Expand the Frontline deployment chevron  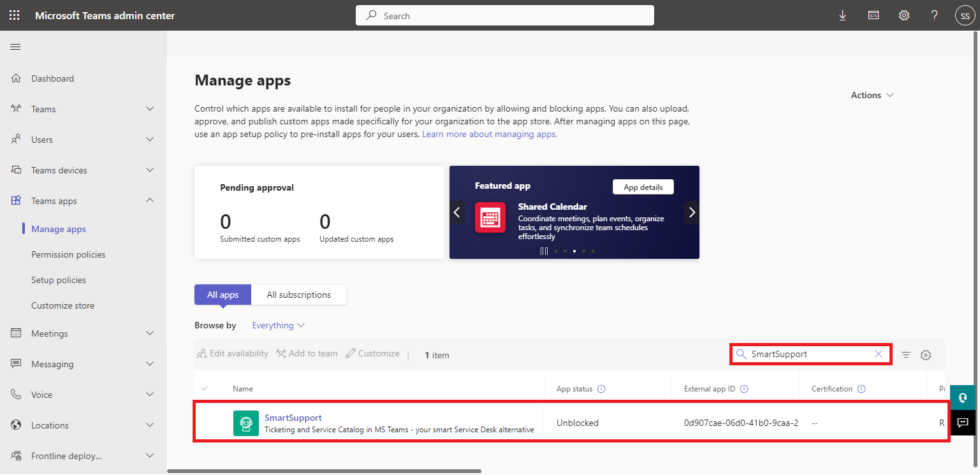150,456
